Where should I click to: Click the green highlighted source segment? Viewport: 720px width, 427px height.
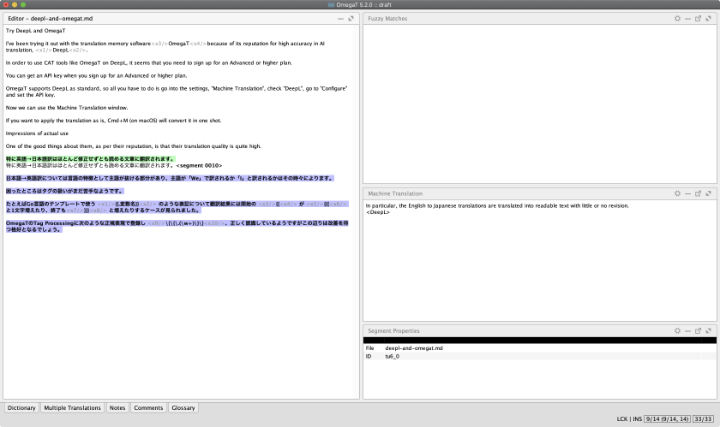point(90,159)
